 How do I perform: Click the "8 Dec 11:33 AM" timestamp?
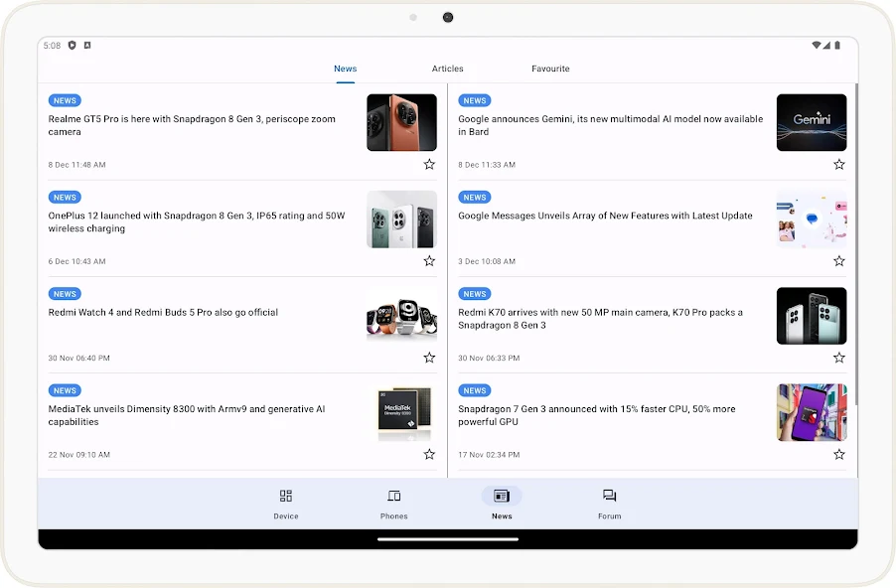[x=487, y=165]
